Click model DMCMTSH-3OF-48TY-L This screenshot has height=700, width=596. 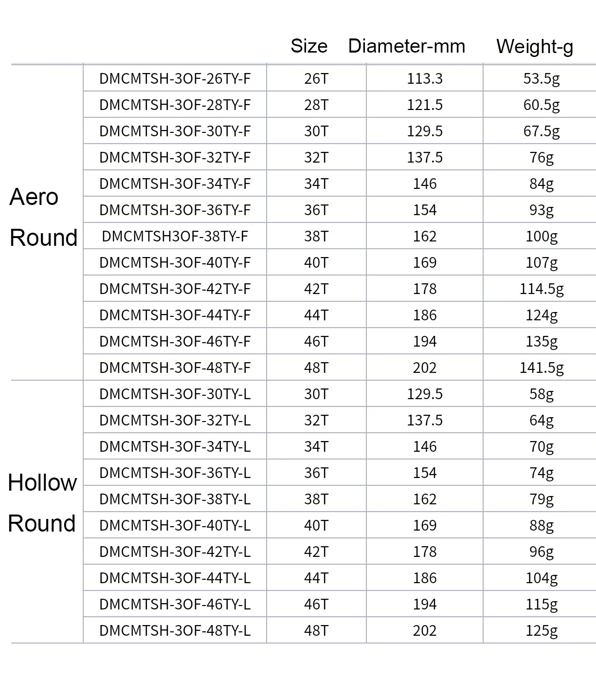tap(175, 630)
